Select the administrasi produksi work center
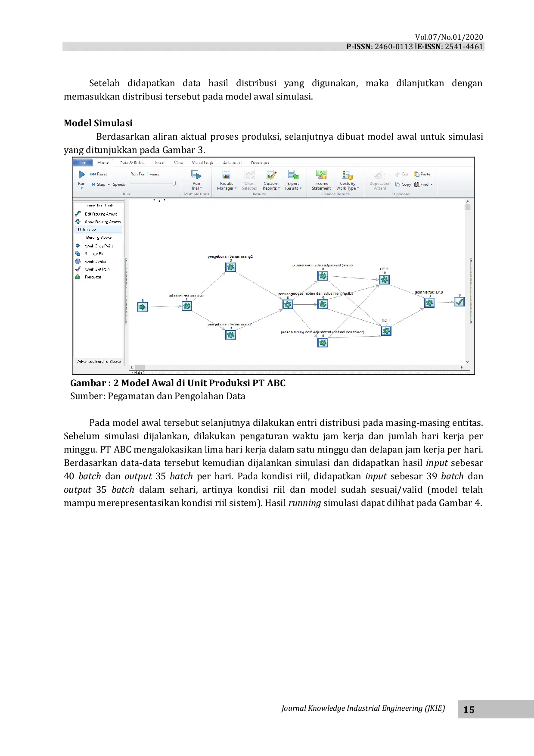The width and height of the screenshot is (534, 756). (x=187, y=306)
